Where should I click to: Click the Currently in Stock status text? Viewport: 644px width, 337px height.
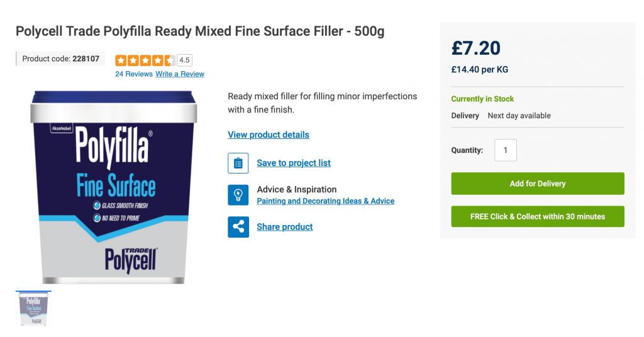click(482, 99)
